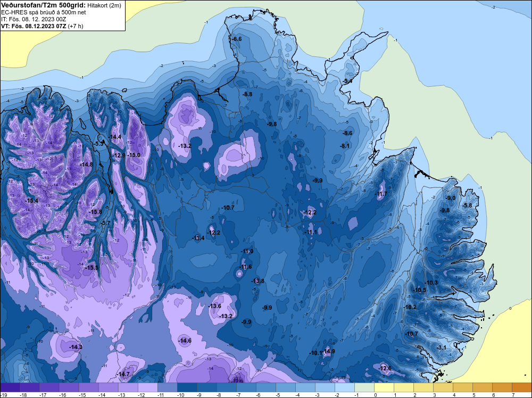Click the -10.3 temperature value
The image size is (532, 398).
[431, 283]
